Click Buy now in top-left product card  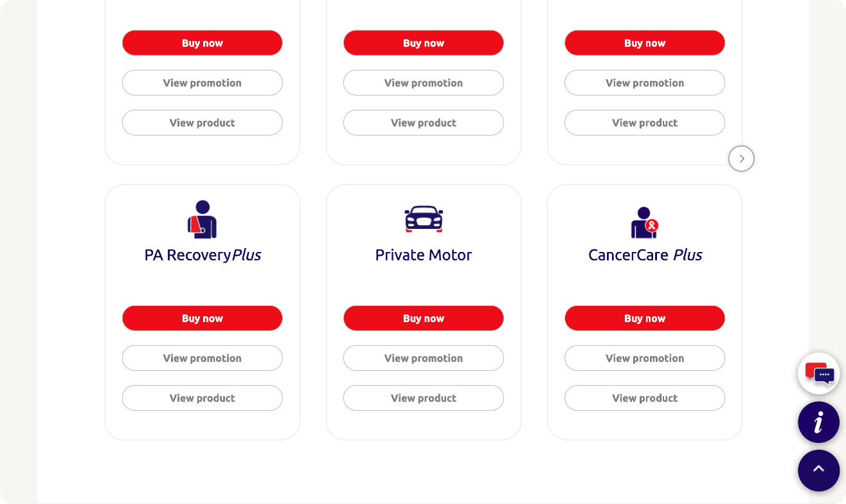coord(203,43)
